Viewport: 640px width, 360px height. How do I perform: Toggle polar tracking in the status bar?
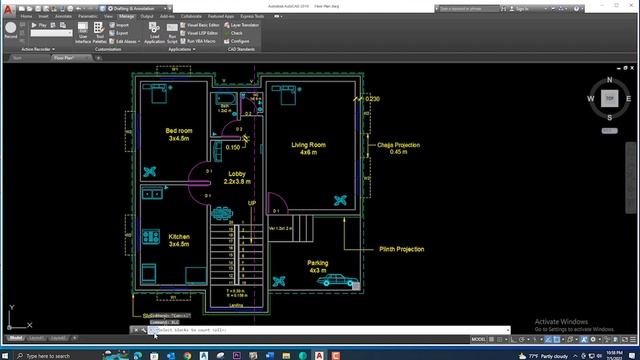[x=522, y=340]
